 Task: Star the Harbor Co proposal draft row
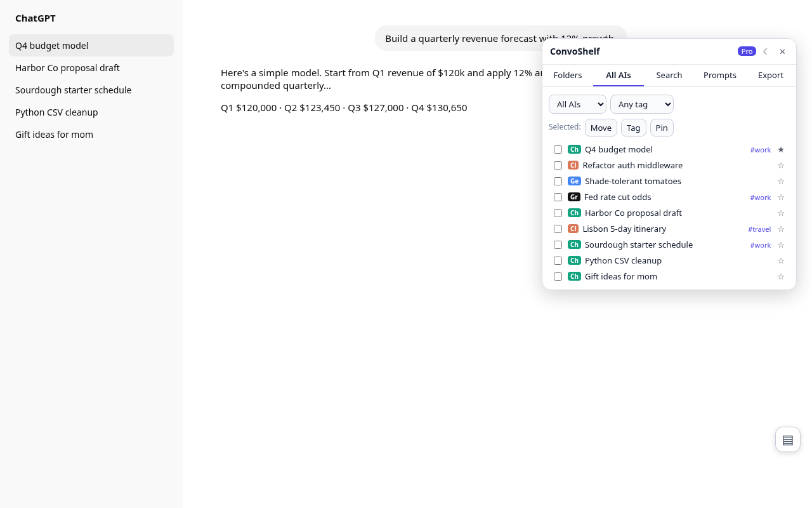[x=781, y=213]
